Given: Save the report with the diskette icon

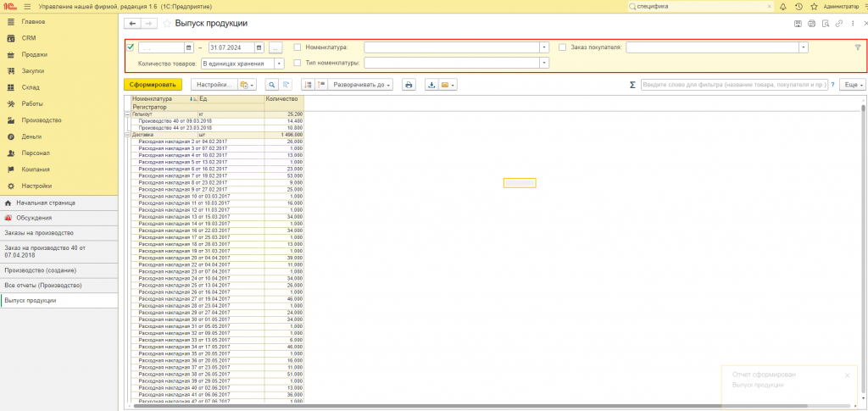Looking at the screenshot, I should click(798, 24).
